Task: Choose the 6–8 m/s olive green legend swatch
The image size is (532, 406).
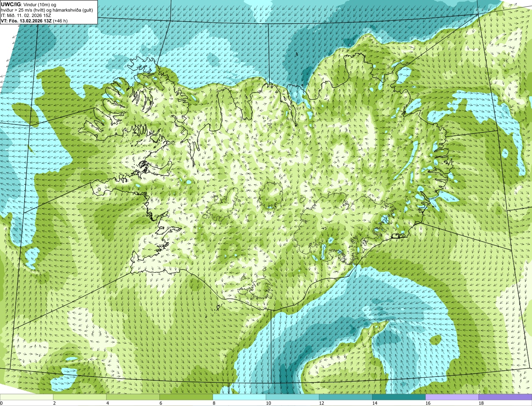Action: (x=186, y=397)
